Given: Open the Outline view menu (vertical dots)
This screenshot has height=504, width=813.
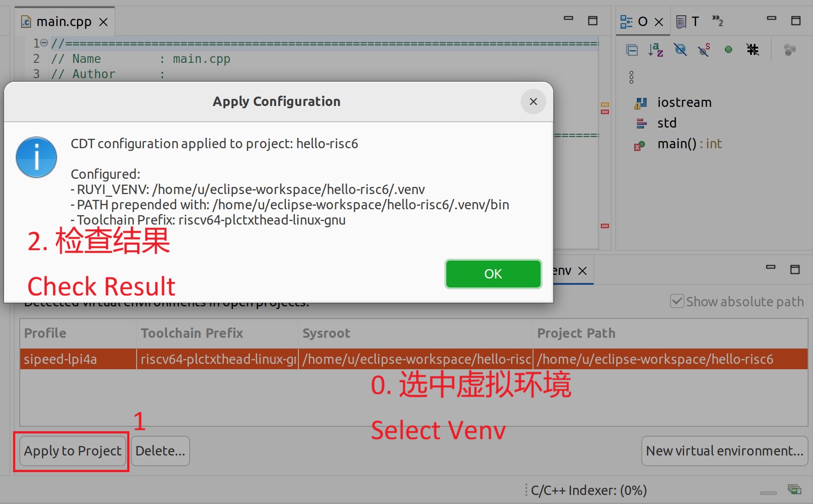Looking at the screenshot, I should click(x=631, y=77).
